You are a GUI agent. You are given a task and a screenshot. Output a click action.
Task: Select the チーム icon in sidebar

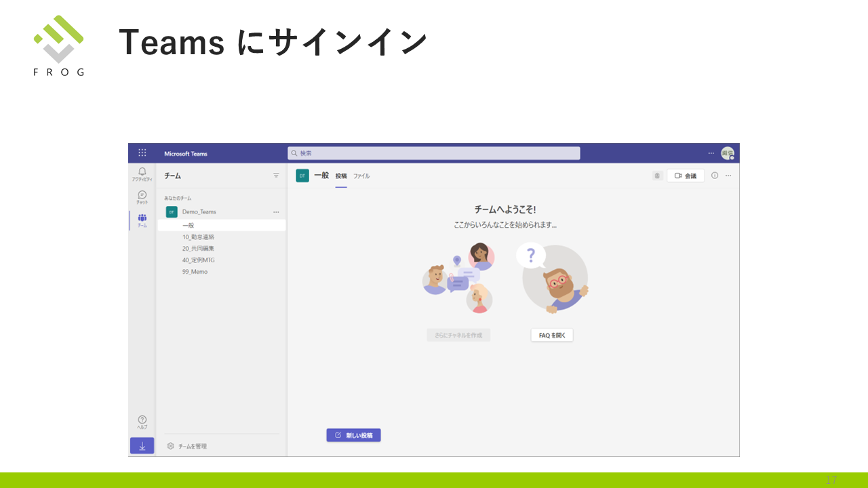click(x=142, y=220)
